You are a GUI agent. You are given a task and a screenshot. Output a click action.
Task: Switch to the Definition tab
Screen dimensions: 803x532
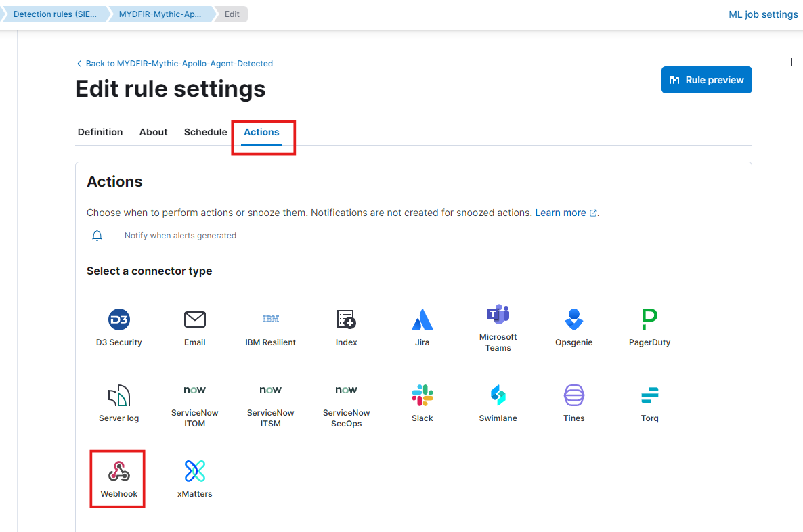point(100,132)
